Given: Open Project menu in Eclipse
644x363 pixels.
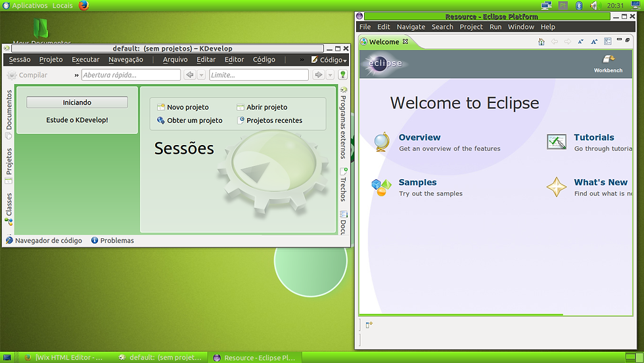Looking at the screenshot, I should click(471, 27).
